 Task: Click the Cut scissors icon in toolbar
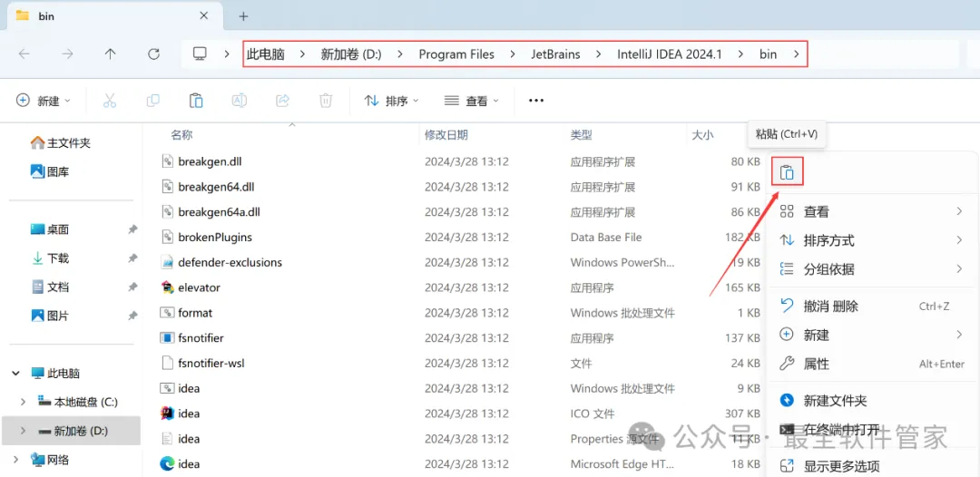(110, 101)
